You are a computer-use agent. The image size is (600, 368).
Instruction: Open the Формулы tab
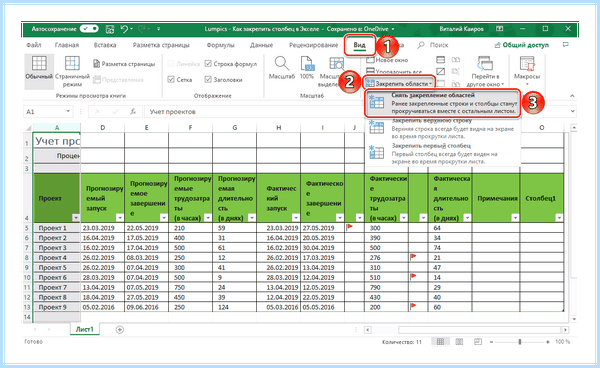click(x=220, y=45)
